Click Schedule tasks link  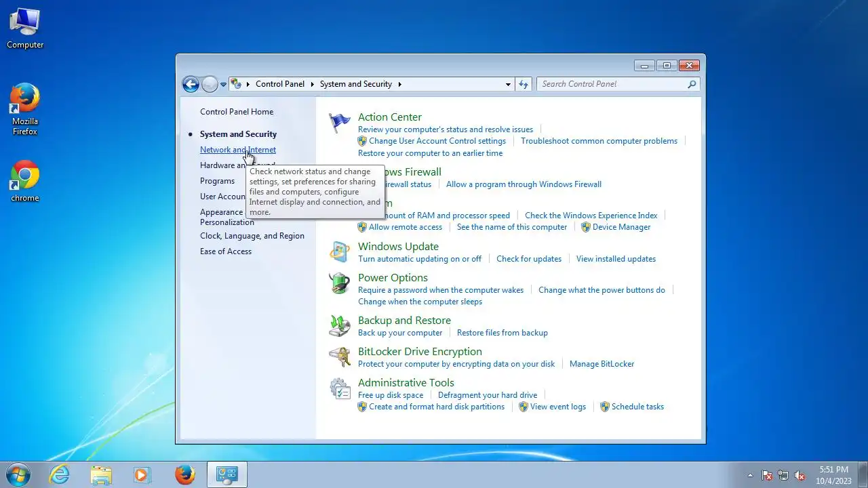638,407
